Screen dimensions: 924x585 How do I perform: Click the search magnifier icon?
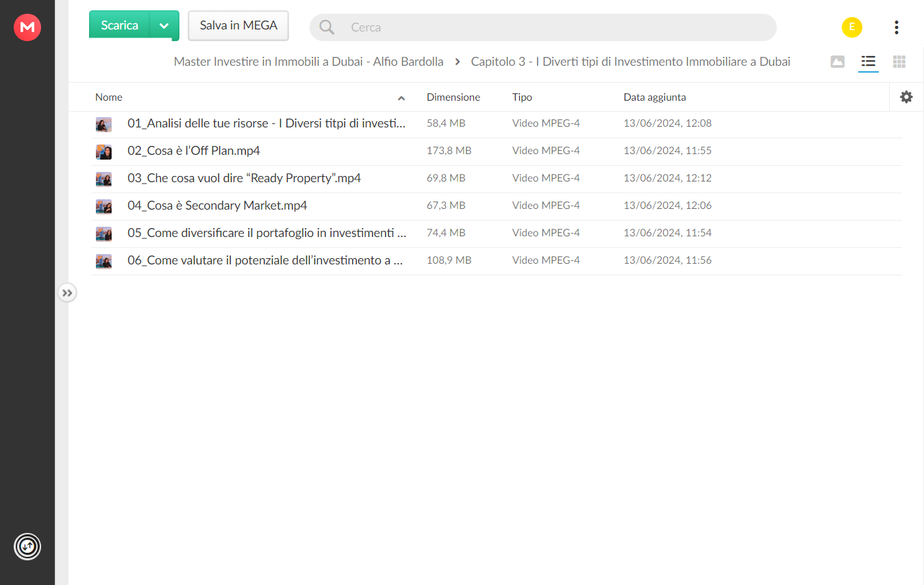tap(327, 27)
